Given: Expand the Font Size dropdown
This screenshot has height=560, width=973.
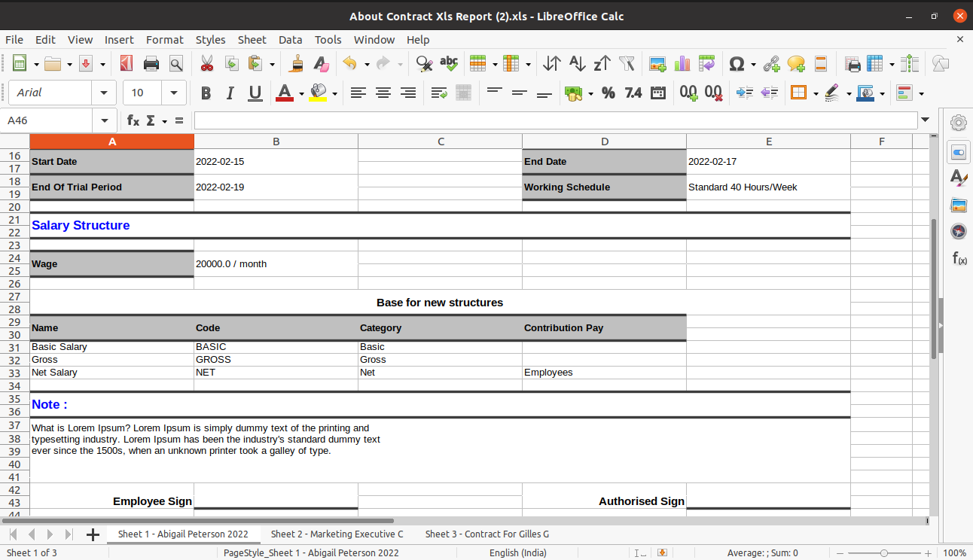Looking at the screenshot, I should (x=174, y=93).
